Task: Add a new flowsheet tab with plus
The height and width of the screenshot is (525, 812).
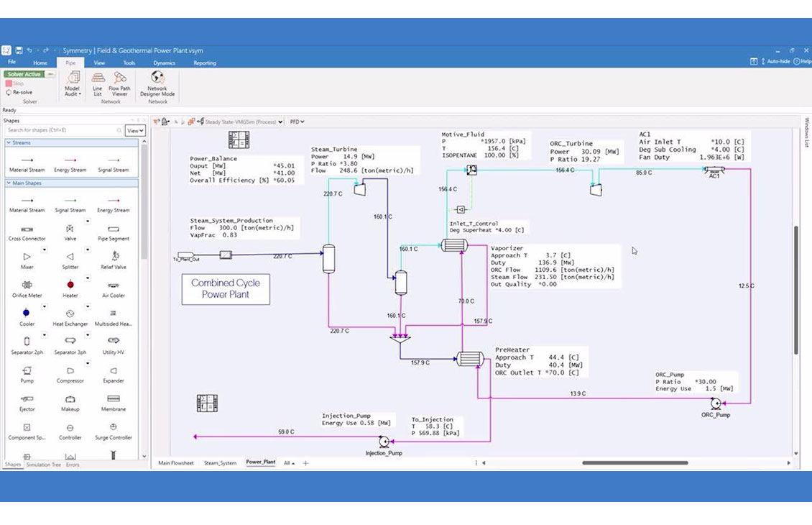Action: click(305, 463)
